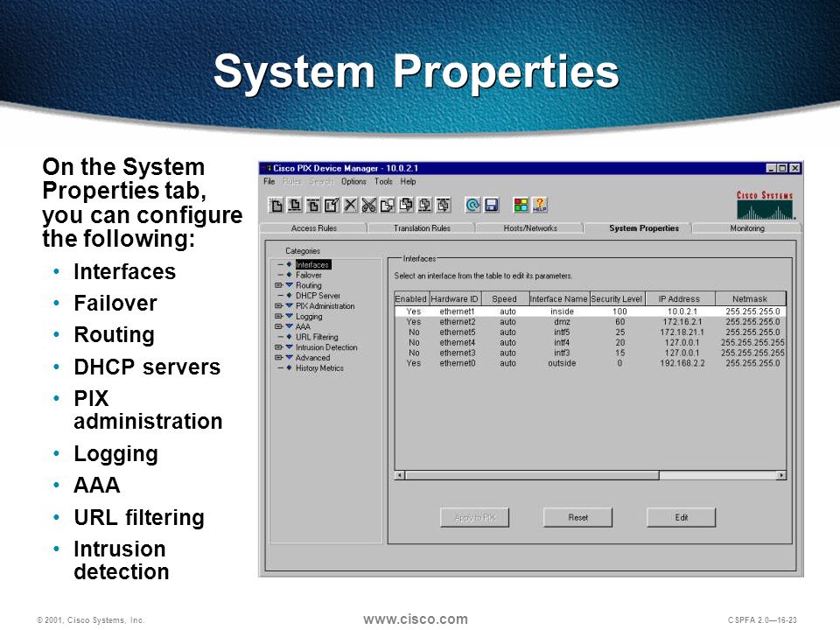Expand the PIX Administration category node
Screen dimensions: 840x630
(278, 306)
